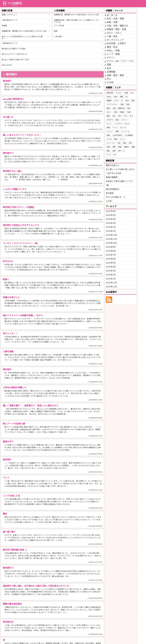Select the 純愛・恋愛 genre
This screenshot has width=146, height=644.
click(112, 22)
